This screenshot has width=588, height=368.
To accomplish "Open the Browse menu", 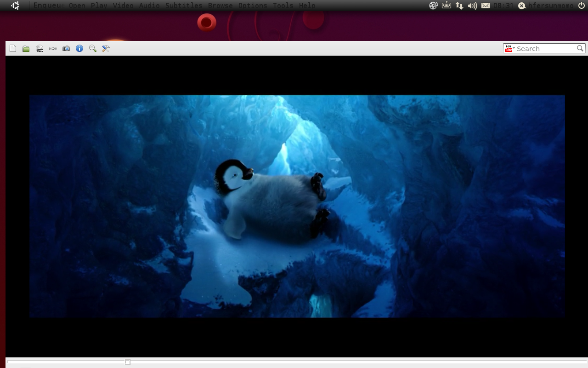I will (220, 6).
